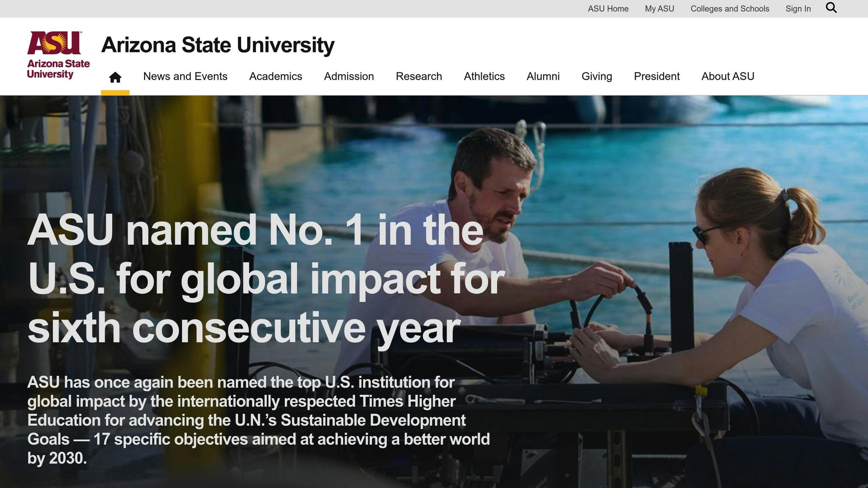This screenshot has width=868, height=488.
Task: Open the Alumni menu
Action: [543, 77]
